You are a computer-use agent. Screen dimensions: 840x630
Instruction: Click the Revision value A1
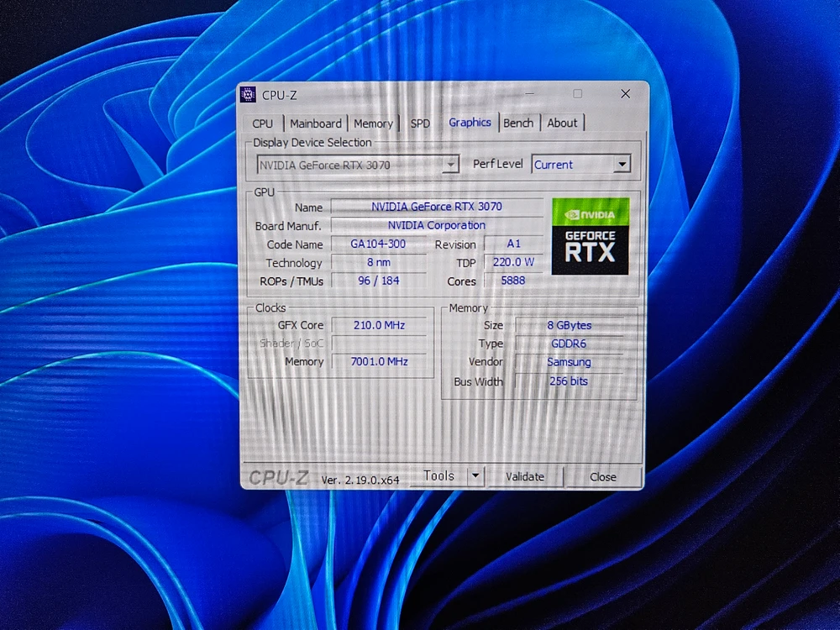(x=513, y=244)
